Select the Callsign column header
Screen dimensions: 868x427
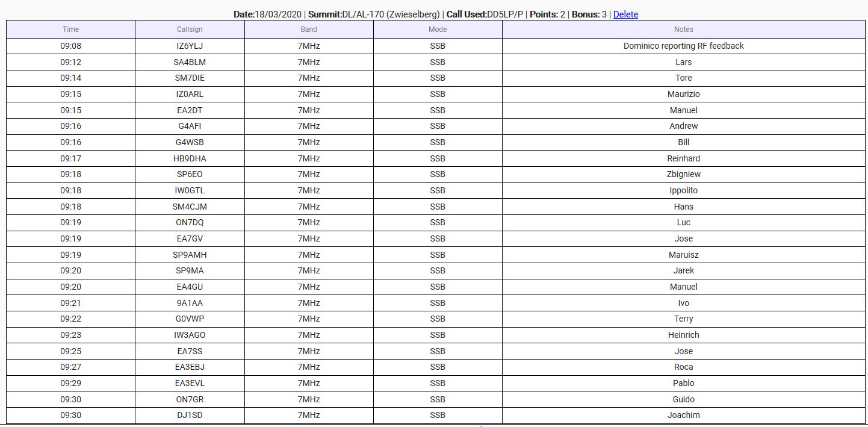pyautogui.click(x=190, y=30)
